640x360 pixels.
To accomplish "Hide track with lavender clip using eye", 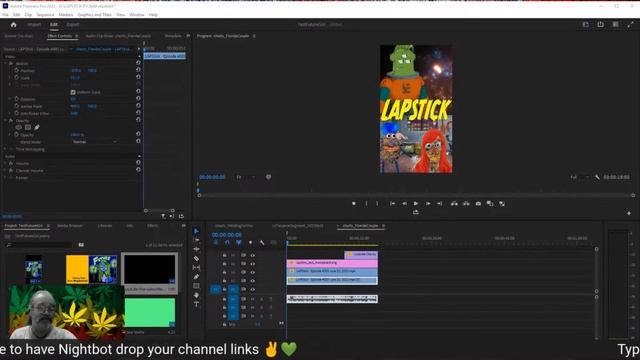I will (253, 255).
